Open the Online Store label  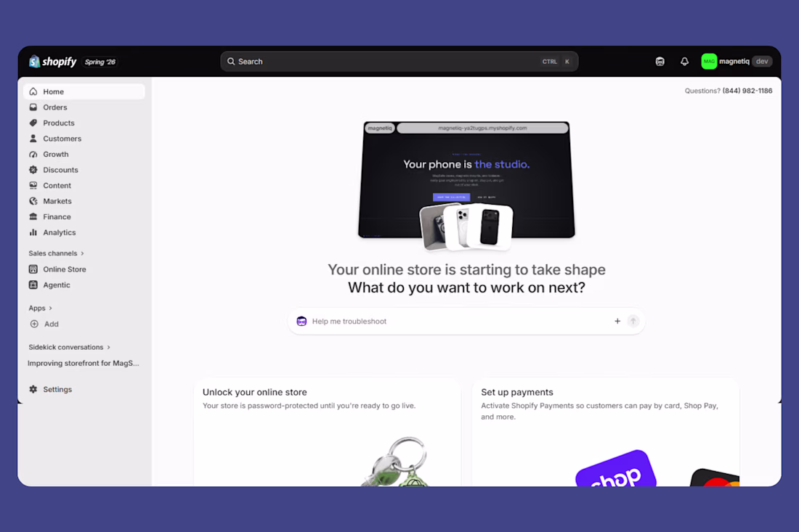(x=64, y=269)
